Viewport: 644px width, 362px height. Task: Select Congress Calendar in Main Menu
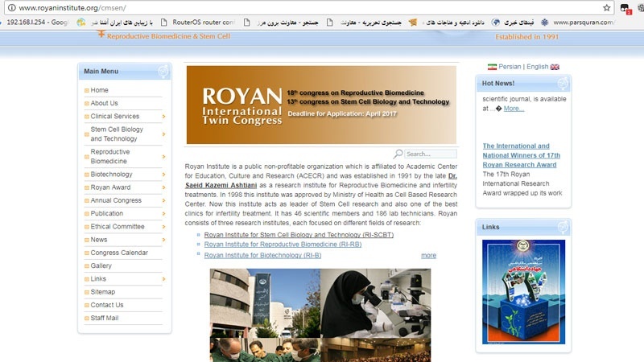(119, 253)
